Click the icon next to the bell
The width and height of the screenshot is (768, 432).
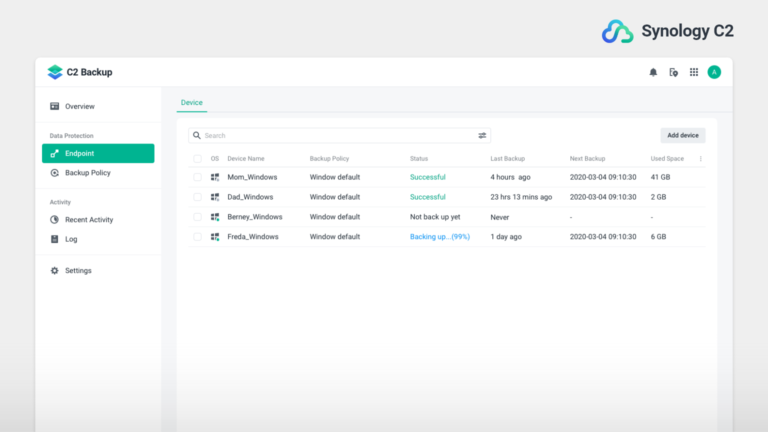pyautogui.click(x=674, y=72)
